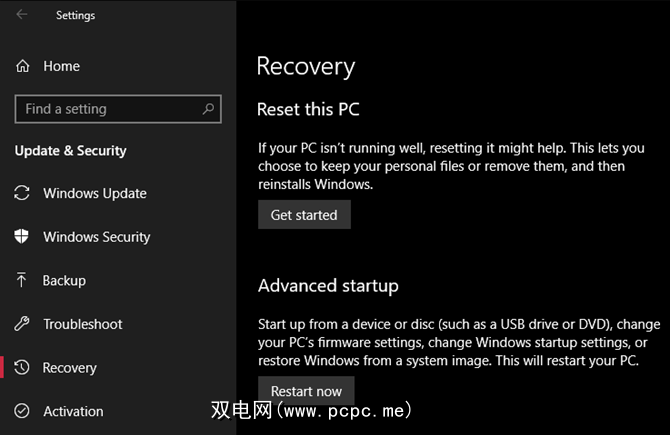Image resolution: width=670 pixels, height=435 pixels.
Task: Focus the Find a setting search box
Action: pos(108,109)
